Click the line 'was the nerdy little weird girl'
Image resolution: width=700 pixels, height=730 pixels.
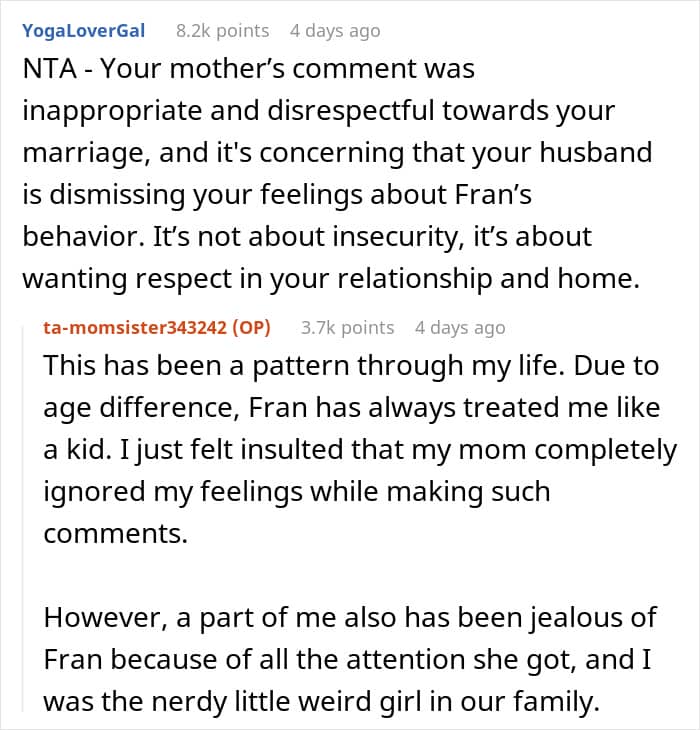coord(321,702)
